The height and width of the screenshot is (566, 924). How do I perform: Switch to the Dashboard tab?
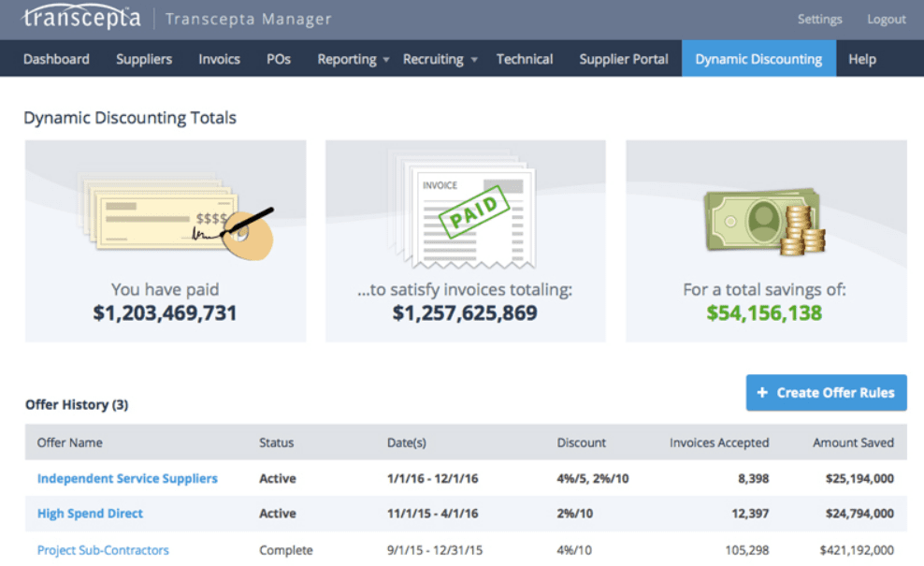coord(55,58)
